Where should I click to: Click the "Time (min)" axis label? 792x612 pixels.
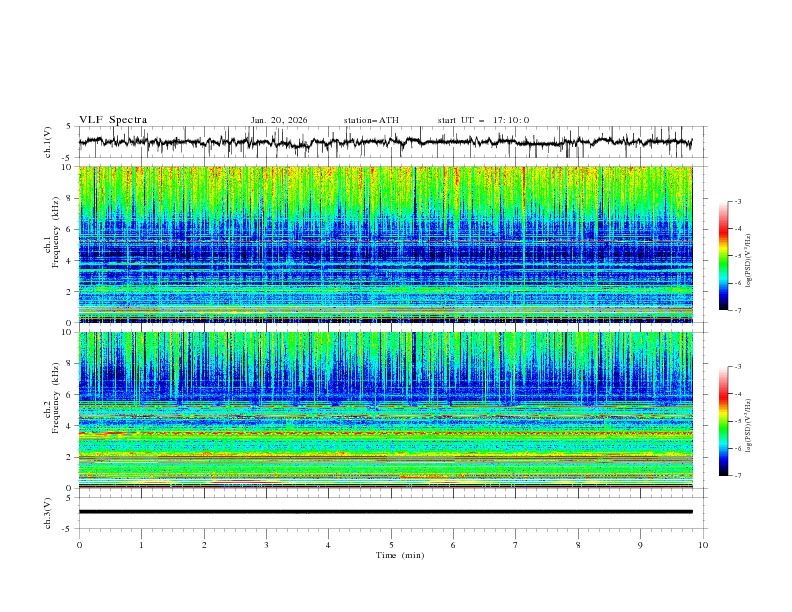coord(400,555)
